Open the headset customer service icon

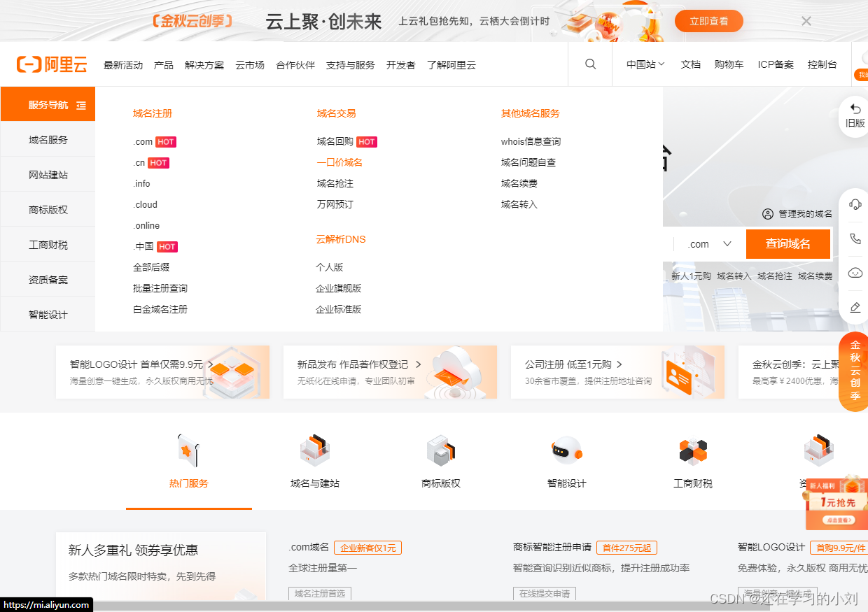[x=855, y=204]
